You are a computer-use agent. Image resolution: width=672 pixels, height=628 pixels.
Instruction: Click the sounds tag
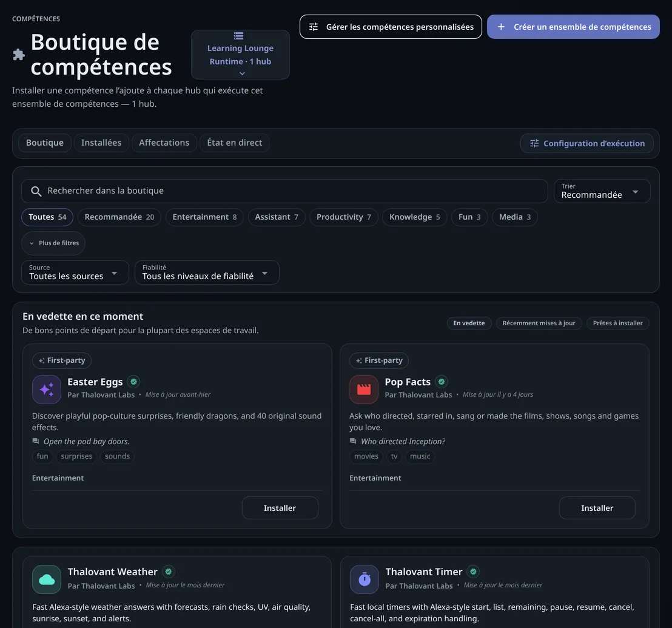pos(117,456)
